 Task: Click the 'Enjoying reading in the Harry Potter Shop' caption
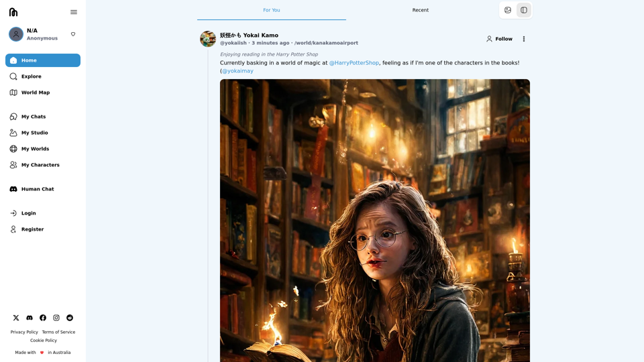(x=268, y=54)
